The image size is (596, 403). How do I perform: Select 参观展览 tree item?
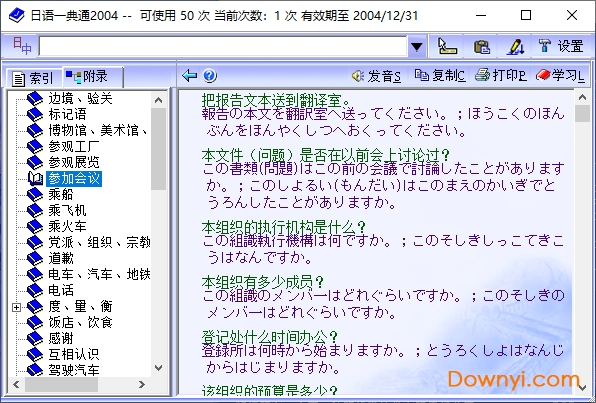[74, 162]
